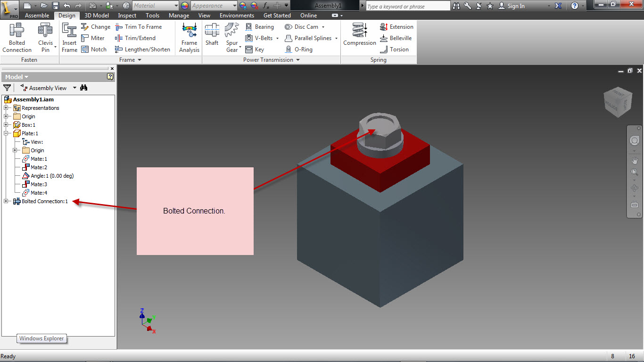Viewport: 644px width, 362px height.
Task: Open the Bearing generator
Action: (x=260, y=27)
